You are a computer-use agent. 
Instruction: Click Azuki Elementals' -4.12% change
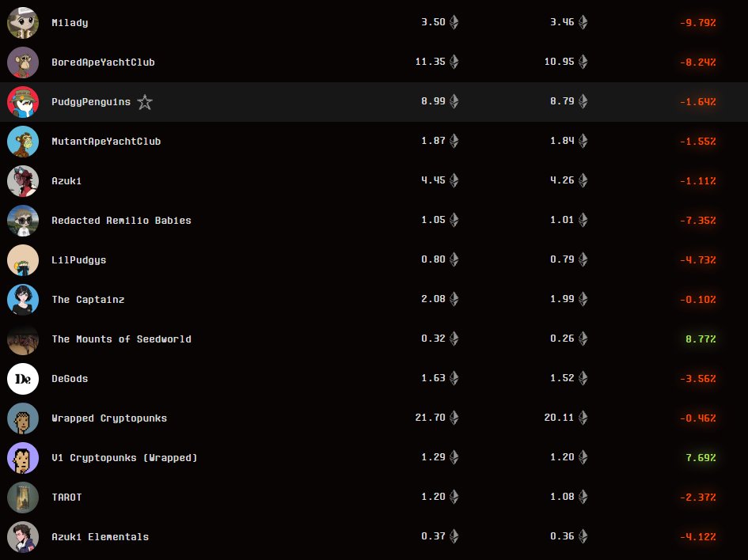click(x=698, y=536)
